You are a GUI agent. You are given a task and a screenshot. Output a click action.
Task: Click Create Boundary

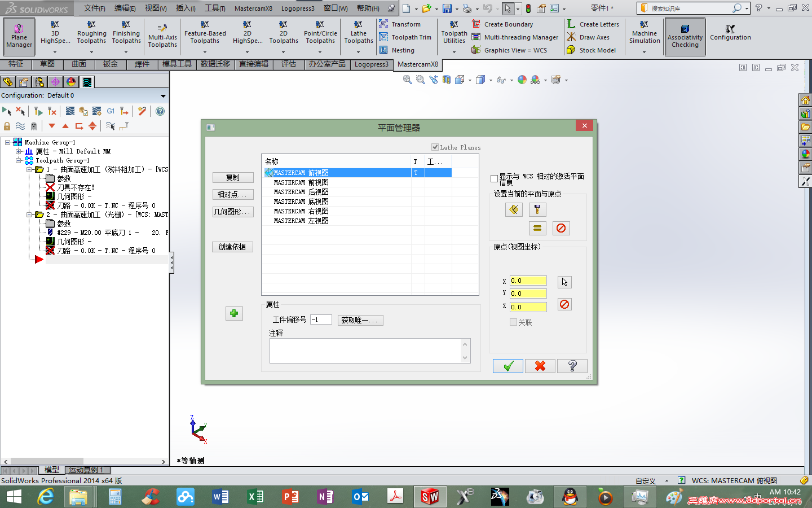pos(502,24)
